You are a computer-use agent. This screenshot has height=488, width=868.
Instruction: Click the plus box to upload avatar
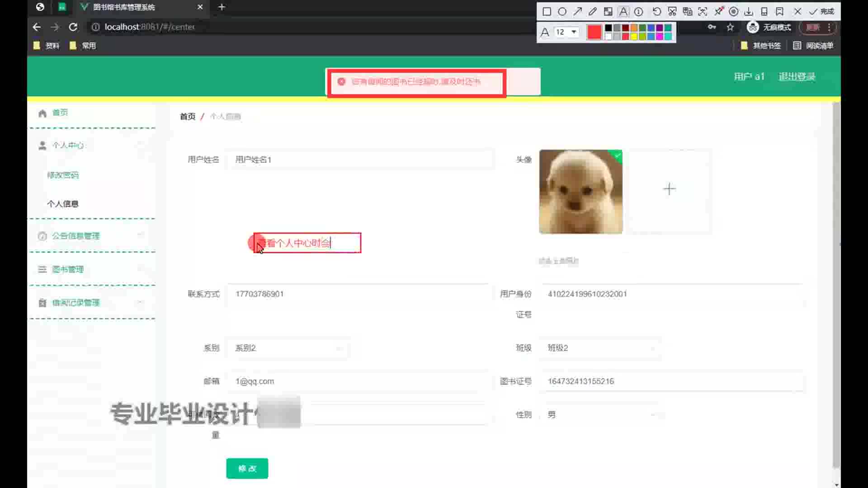[x=670, y=189]
